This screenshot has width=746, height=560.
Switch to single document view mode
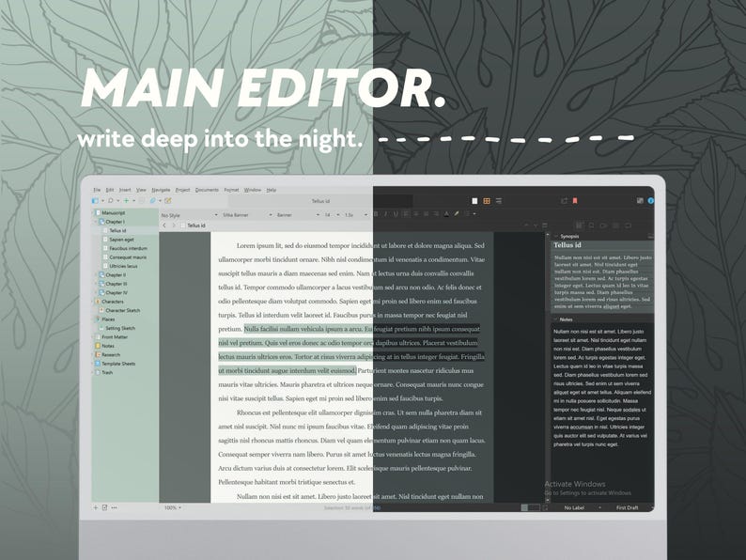point(474,201)
